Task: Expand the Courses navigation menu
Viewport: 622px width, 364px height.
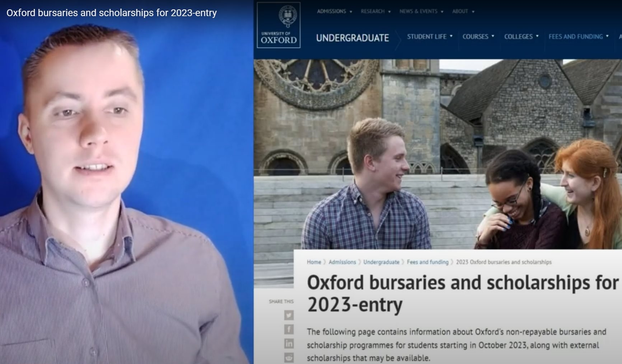Action: (x=478, y=37)
